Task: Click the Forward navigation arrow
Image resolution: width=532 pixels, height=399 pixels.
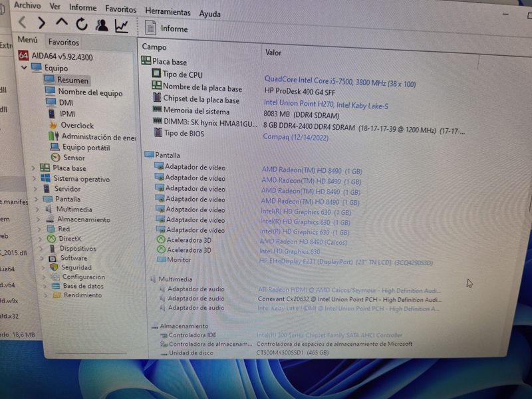Action: point(42,23)
